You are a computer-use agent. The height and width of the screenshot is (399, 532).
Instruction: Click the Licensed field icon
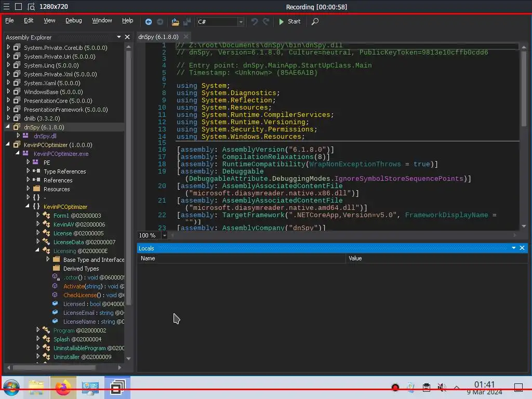click(55, 303)
